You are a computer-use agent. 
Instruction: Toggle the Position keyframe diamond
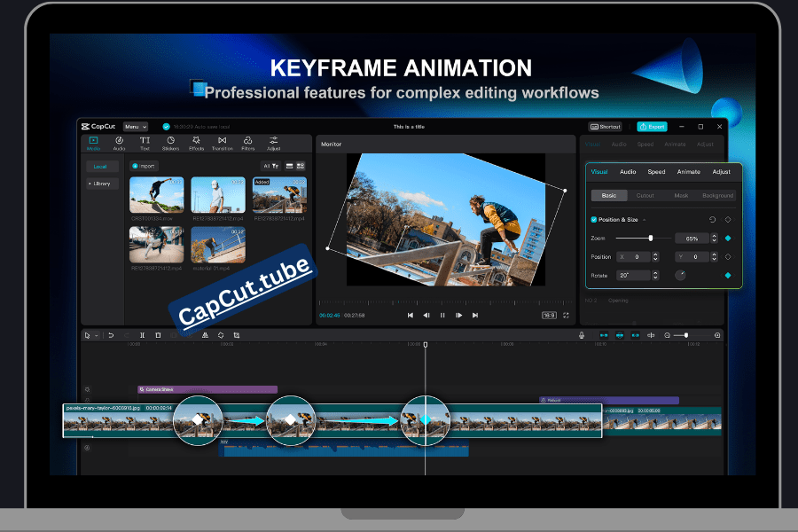728,257
